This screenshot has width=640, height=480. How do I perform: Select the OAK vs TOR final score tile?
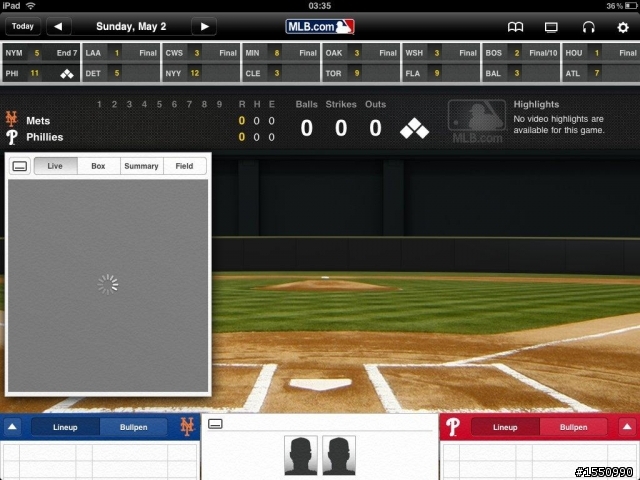tap(361, 63)
